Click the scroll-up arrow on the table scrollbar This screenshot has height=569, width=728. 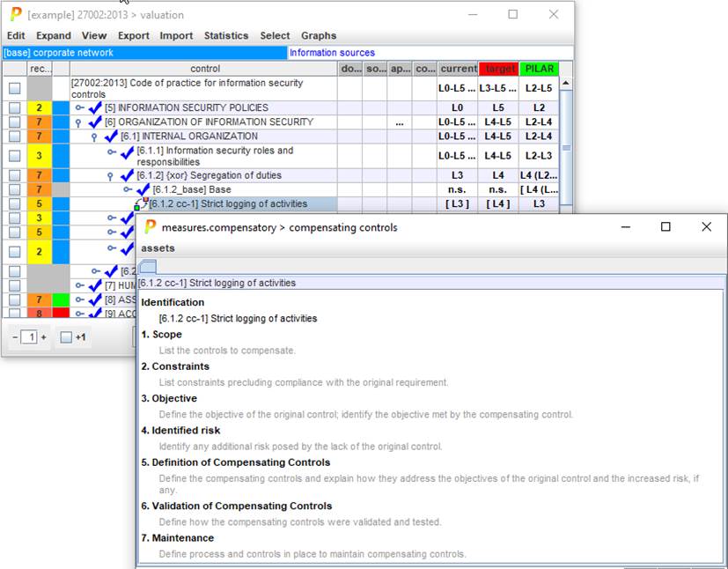[566, 83]
